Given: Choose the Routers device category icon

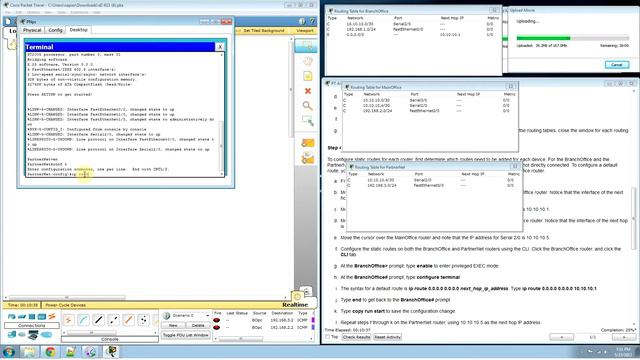Looking at the screenshot, I should click(11, 317).
